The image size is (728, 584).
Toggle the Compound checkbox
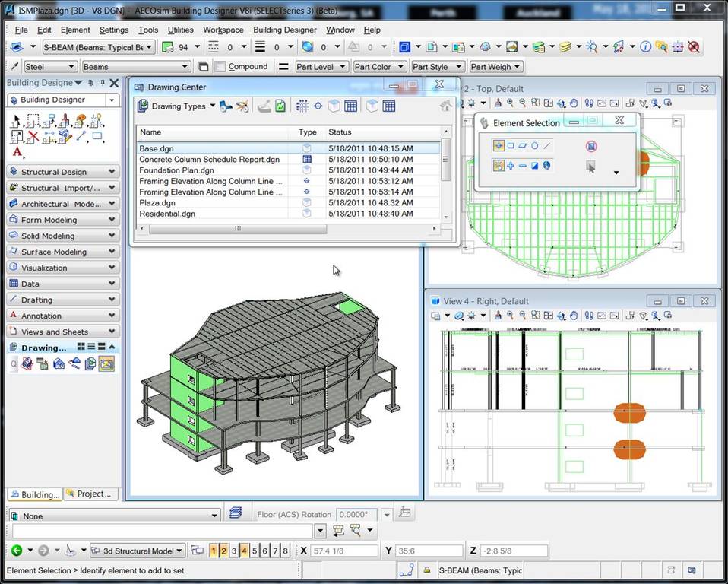point(220,67)
